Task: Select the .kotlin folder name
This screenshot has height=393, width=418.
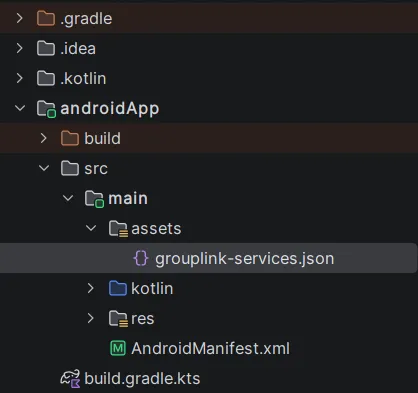Action: tap(84, 79)
